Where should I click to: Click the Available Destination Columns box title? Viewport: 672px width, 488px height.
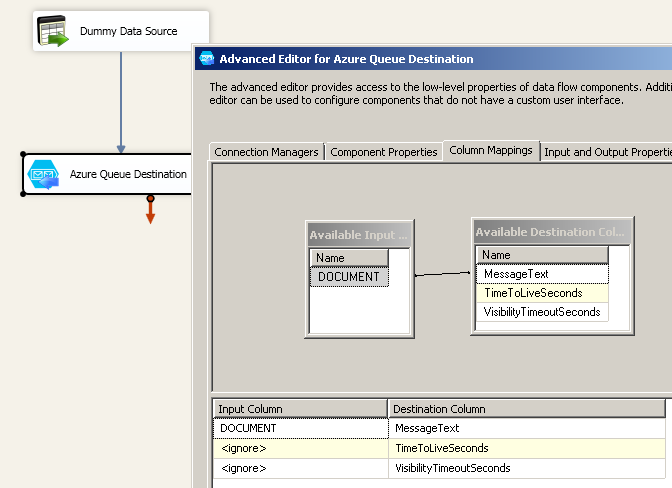click(x=552, y=232)
